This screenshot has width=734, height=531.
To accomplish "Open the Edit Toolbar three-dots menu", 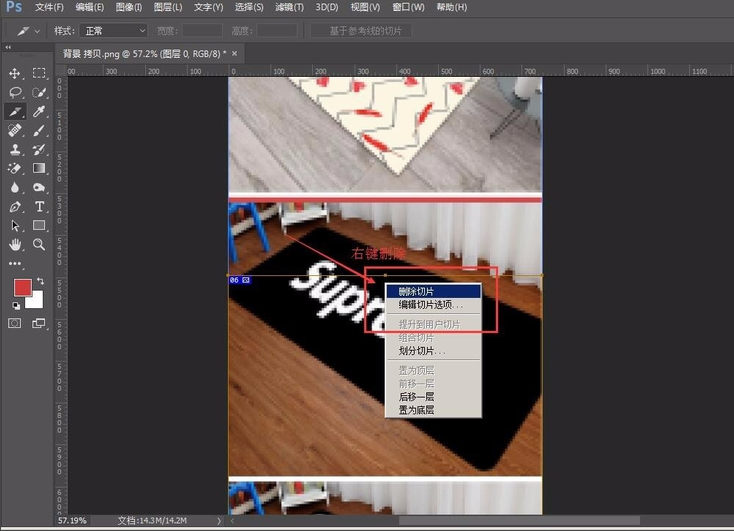I will tap(15, 264).
